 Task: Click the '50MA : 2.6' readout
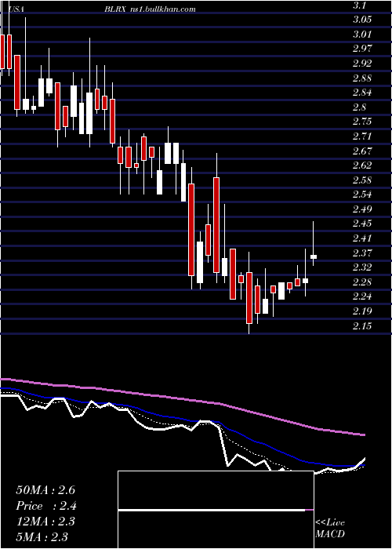click(x=45, y=490)
